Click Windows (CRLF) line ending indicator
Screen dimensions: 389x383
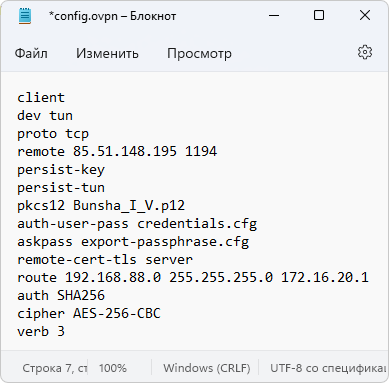tap(207, 368)
